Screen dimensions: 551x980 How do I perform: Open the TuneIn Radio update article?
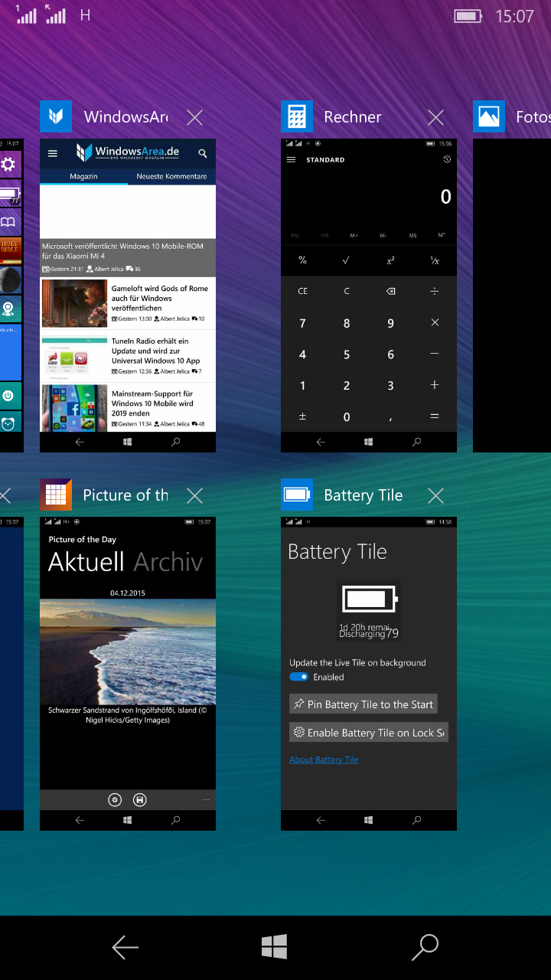tap(128, 356)
